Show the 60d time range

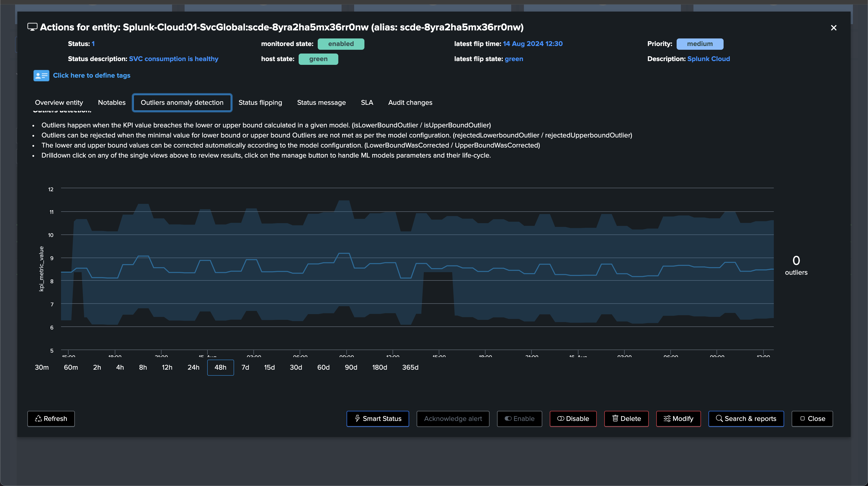pyautogui.click(x=323, y=367)
